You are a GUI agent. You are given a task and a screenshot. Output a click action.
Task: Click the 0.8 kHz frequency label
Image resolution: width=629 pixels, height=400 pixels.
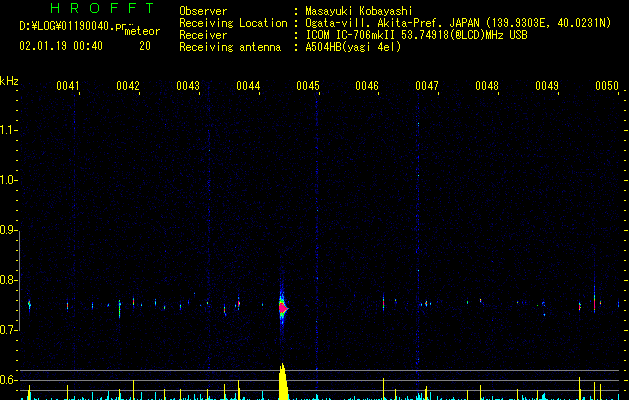click(8, 280)
